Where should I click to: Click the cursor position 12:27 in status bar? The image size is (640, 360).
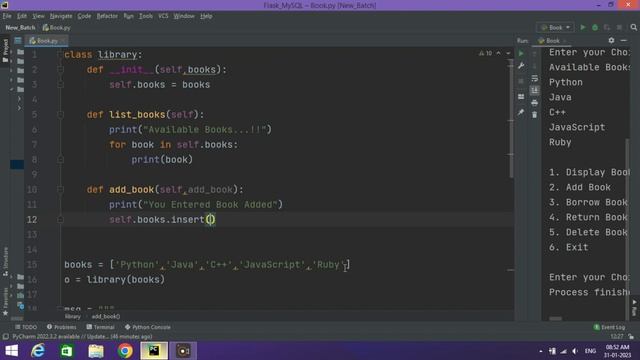[x=617, y=337]
